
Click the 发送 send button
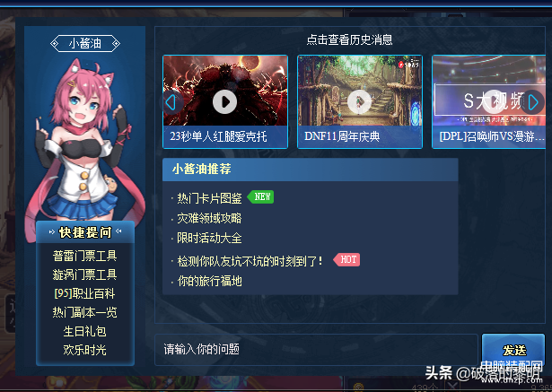point(513,350)
